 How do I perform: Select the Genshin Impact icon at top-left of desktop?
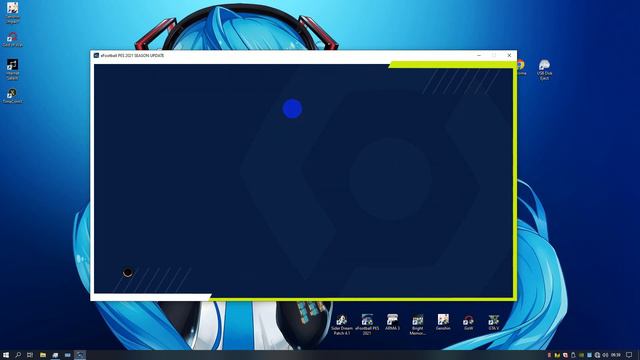click(x=12, y=12)
